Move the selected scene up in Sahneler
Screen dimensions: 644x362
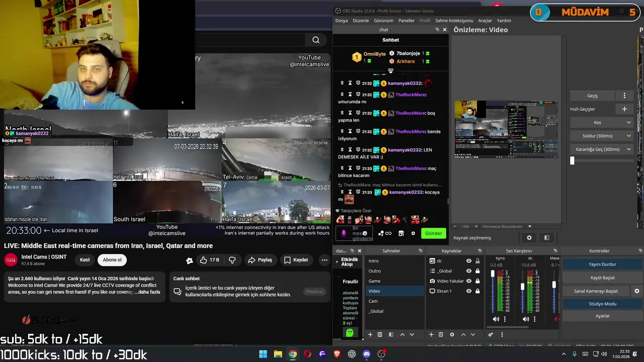tap(403, 334)
